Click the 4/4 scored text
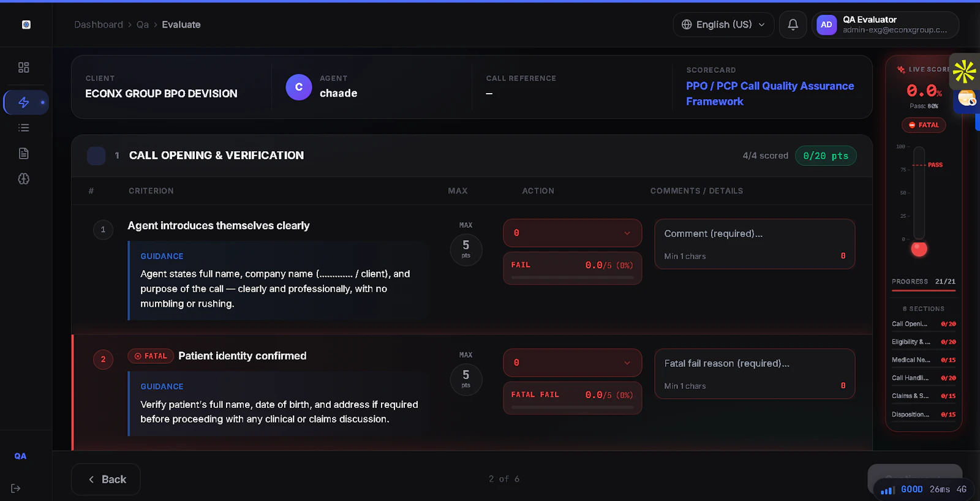 pyautogui.click(x=766, y=156)
